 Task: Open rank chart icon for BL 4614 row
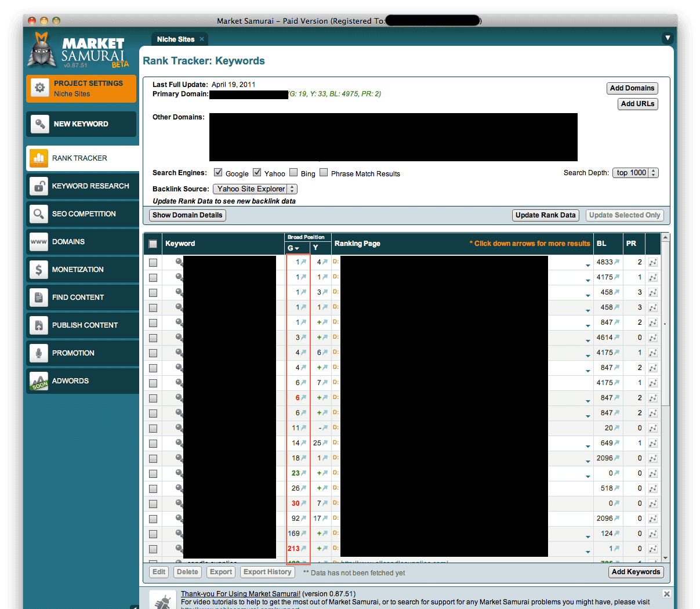tap(653, 338)
